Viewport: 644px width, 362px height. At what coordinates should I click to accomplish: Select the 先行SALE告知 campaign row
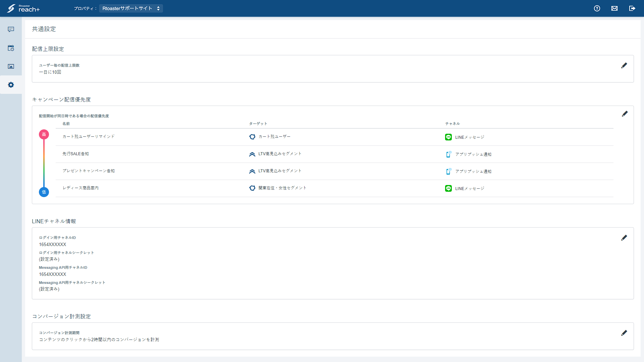(334, 154)
